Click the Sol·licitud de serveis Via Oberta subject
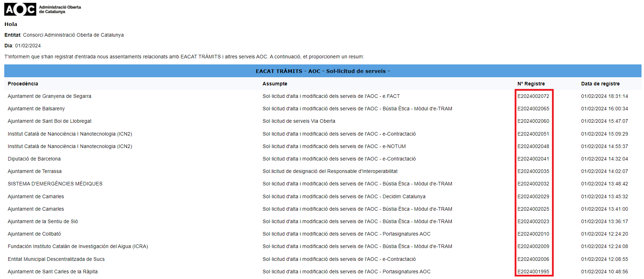This screenshot has width=644, height=279. pos(299,121)
